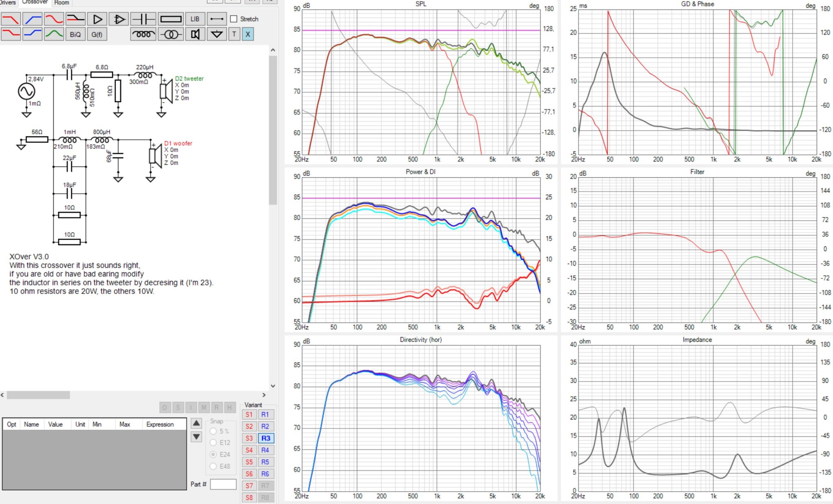The image size is (833, 504).
Task: Click the schematic vertical scrollbar thumb
Action: click(273, 130)
